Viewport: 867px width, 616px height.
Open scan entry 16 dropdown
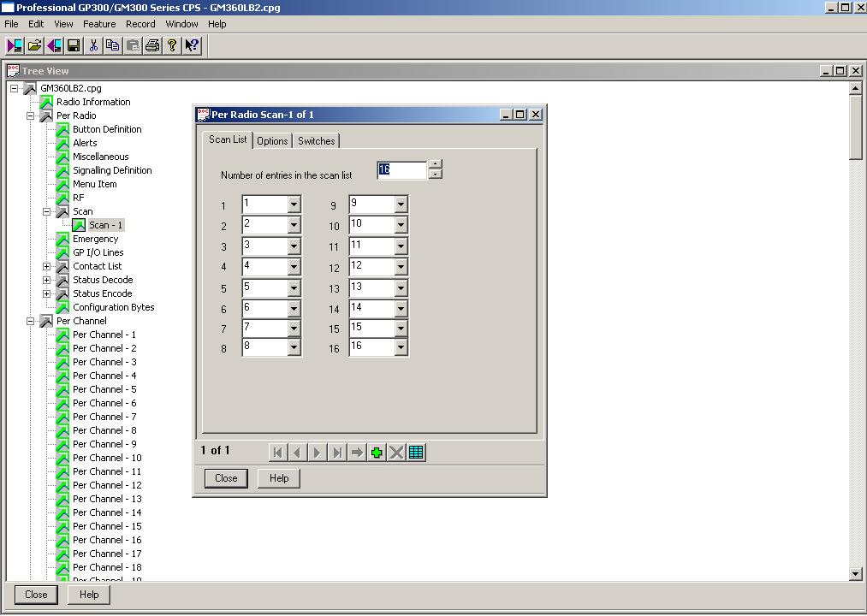(401, 347)
